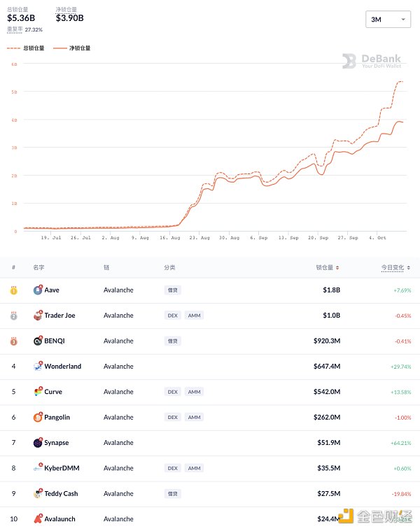Click the 借贷 tag on Aave row
This screenshot has width=420, height=531.
(172, 290)
